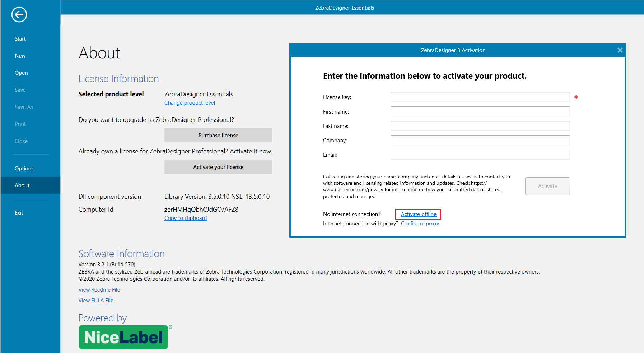Screen dimensions: 644x353
Task: Select New in the sidebar
Action: click(x=20, y=56)
